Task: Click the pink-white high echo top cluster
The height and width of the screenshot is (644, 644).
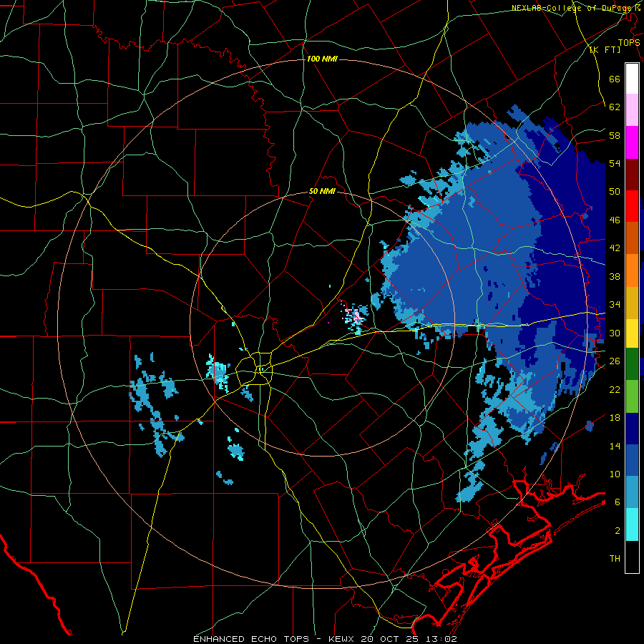Action: point(354,317)
